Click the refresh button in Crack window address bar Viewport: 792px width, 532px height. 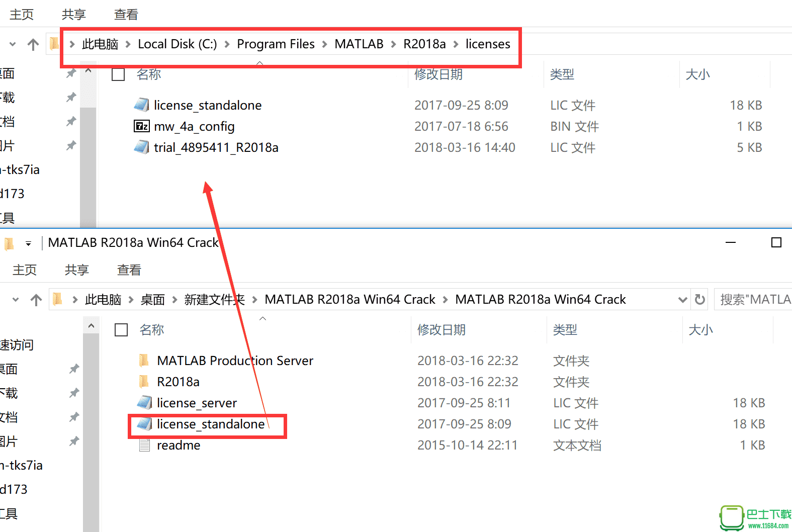pos(699,300)
